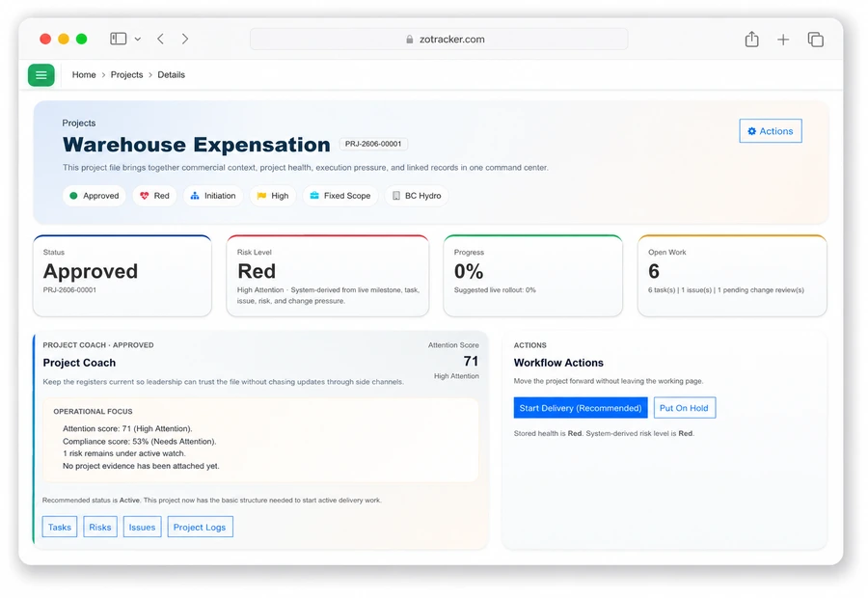Click the Open Work card showing 6

pos(732,276)
